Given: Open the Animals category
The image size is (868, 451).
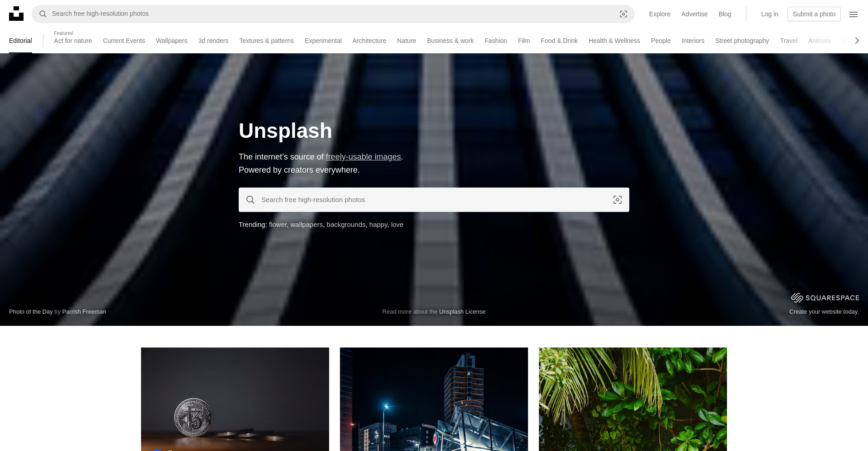Looking at the screenshot, I should click(819, 41).
